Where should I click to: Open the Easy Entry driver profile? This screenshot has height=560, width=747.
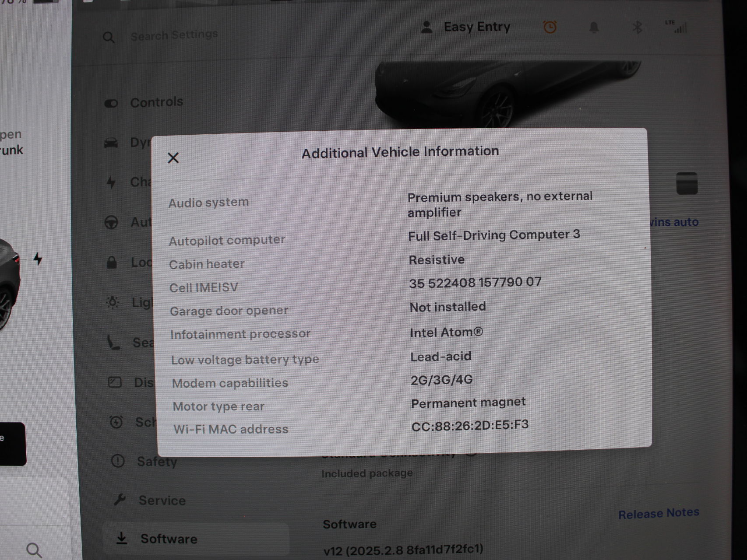click(x=477, y=27)
